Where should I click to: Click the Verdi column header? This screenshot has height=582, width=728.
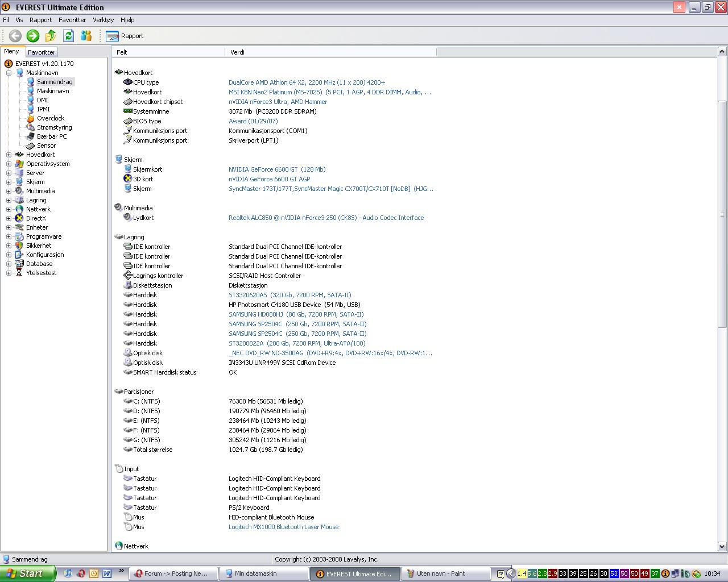click(331, 52)
